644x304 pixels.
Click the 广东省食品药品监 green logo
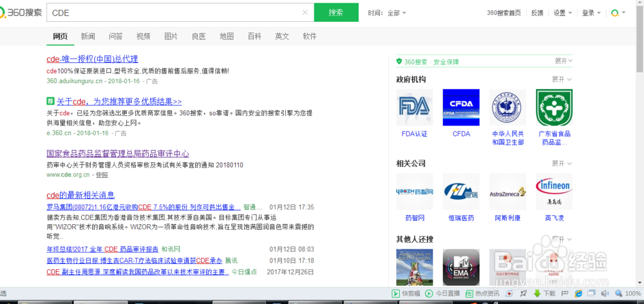[x=554, y=107]
